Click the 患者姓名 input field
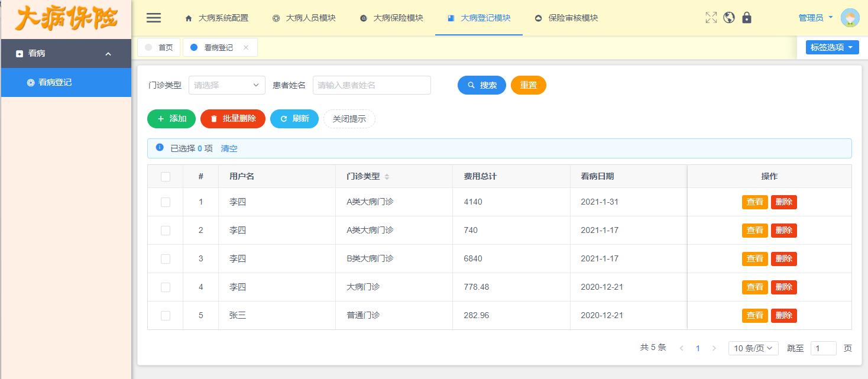Screen dimensions: 868x379 (371, 85)
